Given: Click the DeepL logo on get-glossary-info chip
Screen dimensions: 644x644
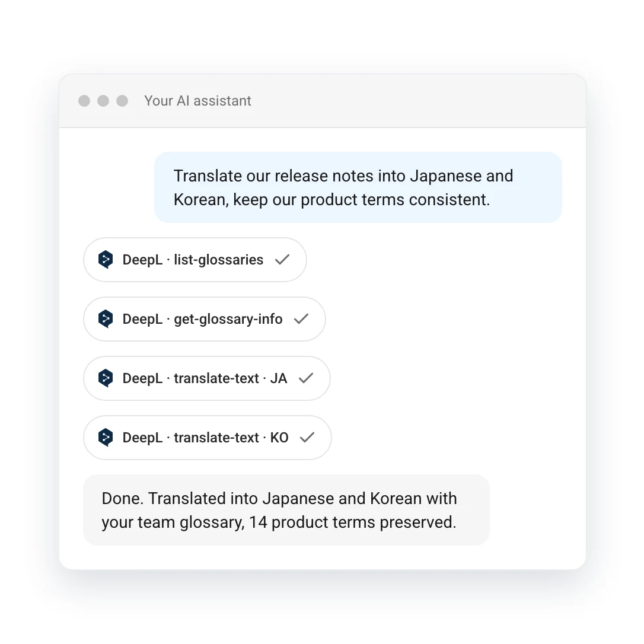Looking at the screenshot, I should point(106,318).
